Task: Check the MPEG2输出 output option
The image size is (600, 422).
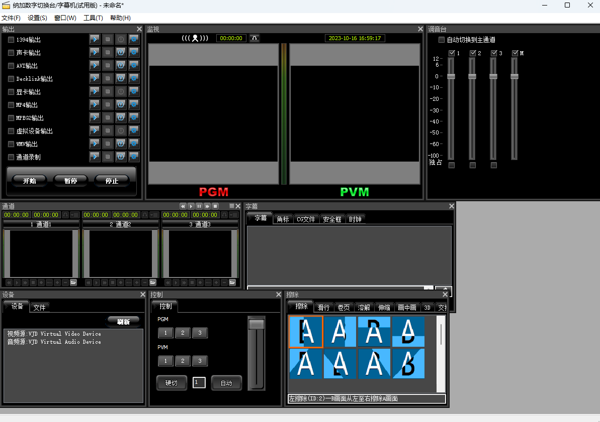Action: pyautogui.click(x=11, y=118)
